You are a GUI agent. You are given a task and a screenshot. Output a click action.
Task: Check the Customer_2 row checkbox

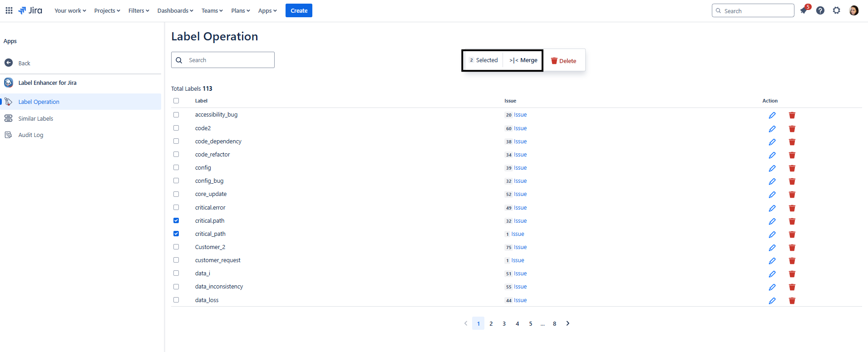pos(176,247)
